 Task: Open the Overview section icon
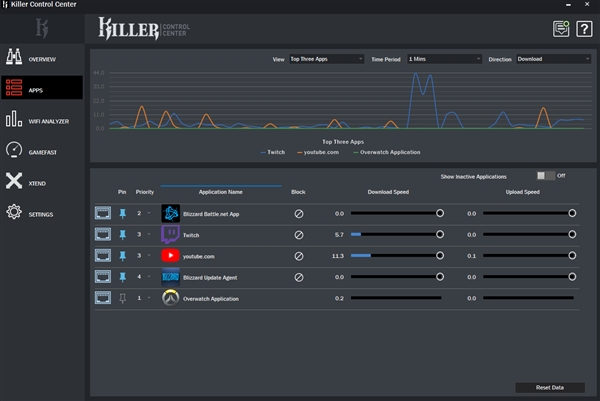[x=14, y=59]
